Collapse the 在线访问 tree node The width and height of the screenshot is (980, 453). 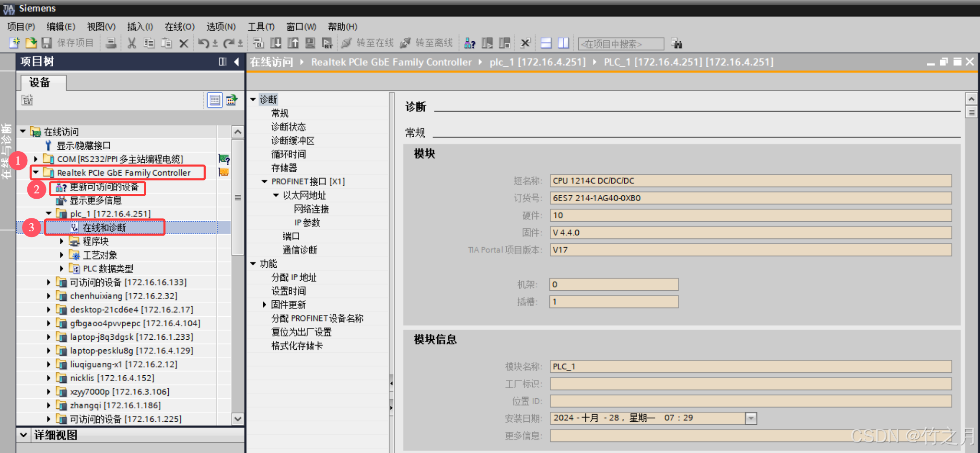(x=23, y=131)
